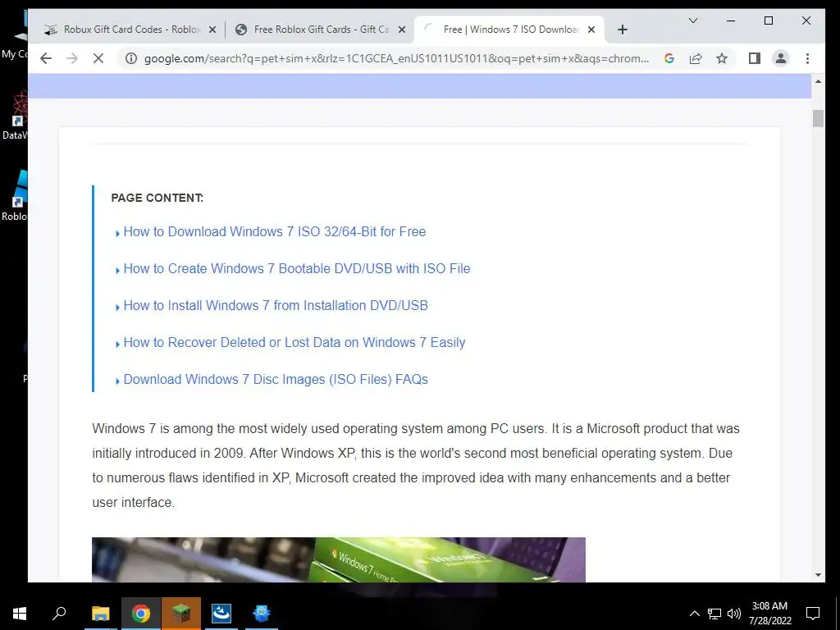Click the page vertical scrollbar thumb
Viewport: 840px width, 630px height.
tap(818, 118)
